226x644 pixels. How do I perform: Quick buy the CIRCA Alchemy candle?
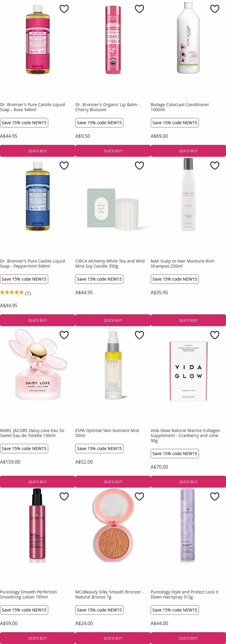[x=113, y=320]
